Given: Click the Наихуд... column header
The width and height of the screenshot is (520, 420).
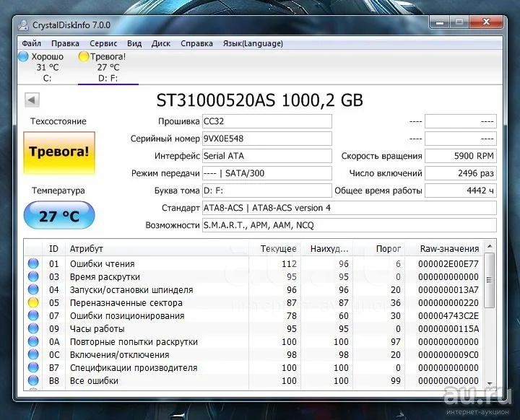Looking at the screenshot, I should (327, 249).
